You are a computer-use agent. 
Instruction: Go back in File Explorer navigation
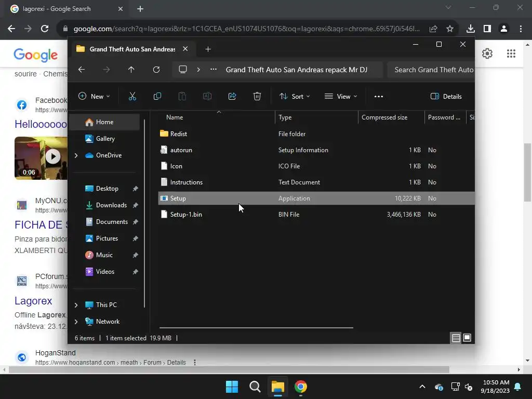[82, 70]
